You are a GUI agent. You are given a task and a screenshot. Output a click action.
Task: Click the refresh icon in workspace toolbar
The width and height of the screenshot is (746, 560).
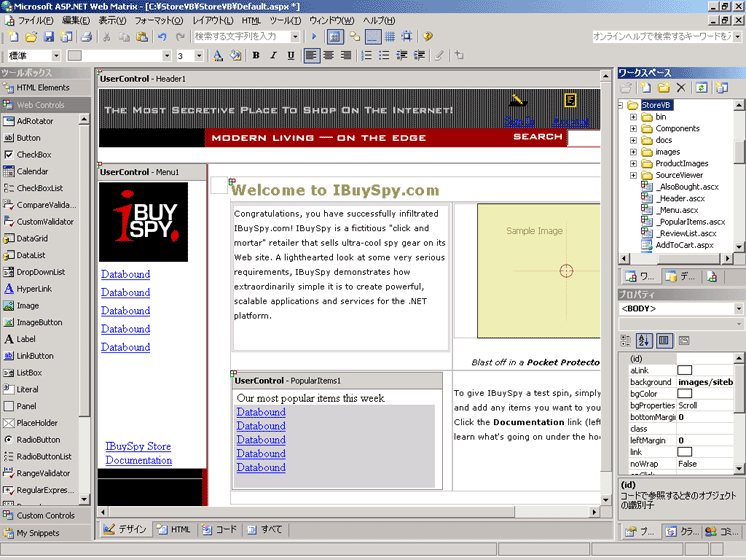coord(701,88)
